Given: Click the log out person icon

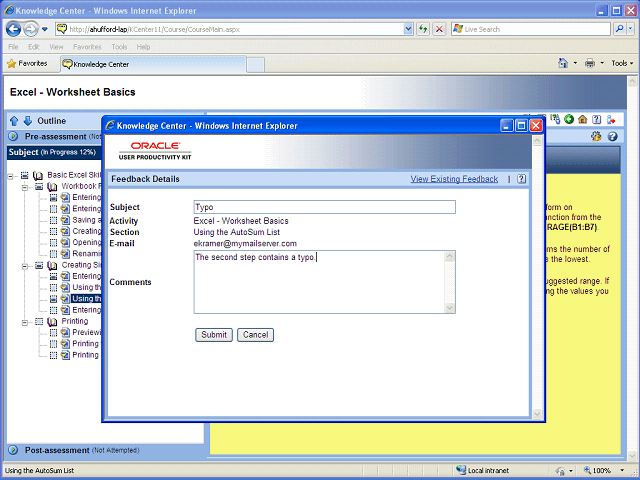Looking at the screenshot, I should tap(611, 119).
